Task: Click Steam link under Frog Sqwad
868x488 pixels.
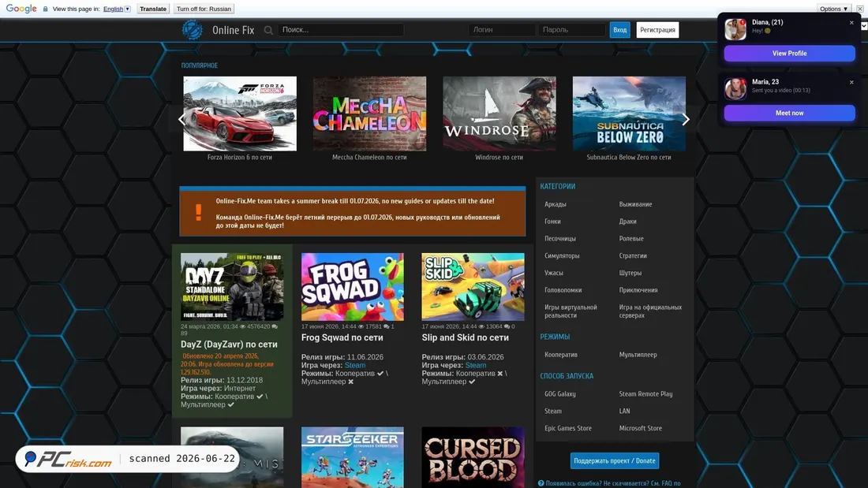Action: pyautogui.click(x=355, y=365)
